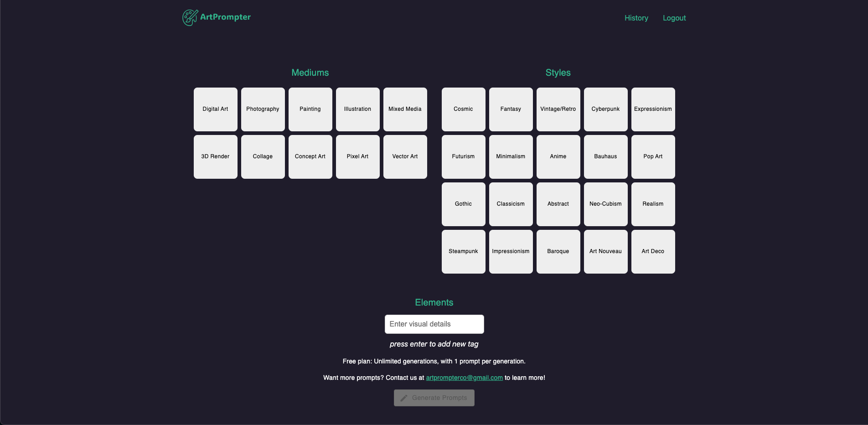Viewport: 868px width, 425px height.
Task: Choose the Photography medium
Action: pyautogui.click(x=263, y=109)
